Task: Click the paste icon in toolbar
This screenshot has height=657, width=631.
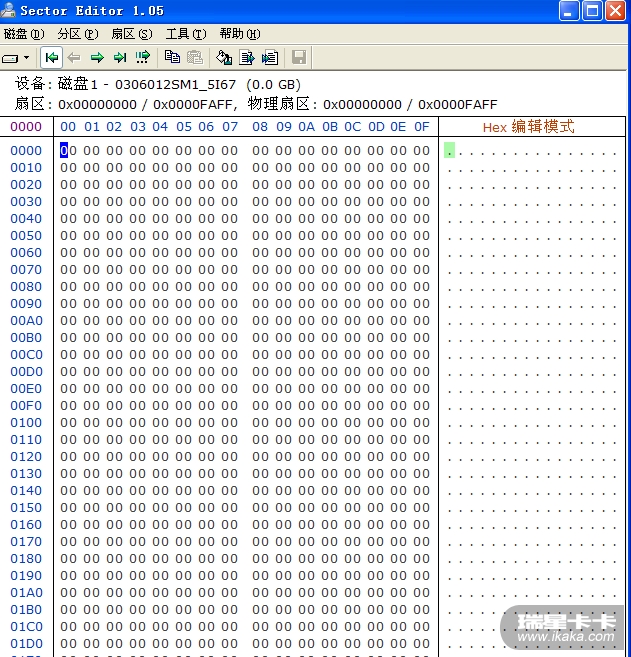Action: point(195,57)
